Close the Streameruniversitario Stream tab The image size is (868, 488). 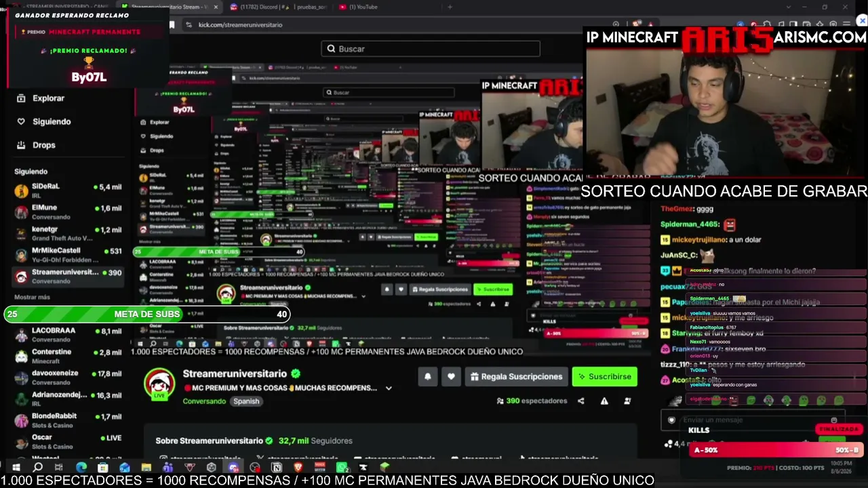[x=216, y=7]
